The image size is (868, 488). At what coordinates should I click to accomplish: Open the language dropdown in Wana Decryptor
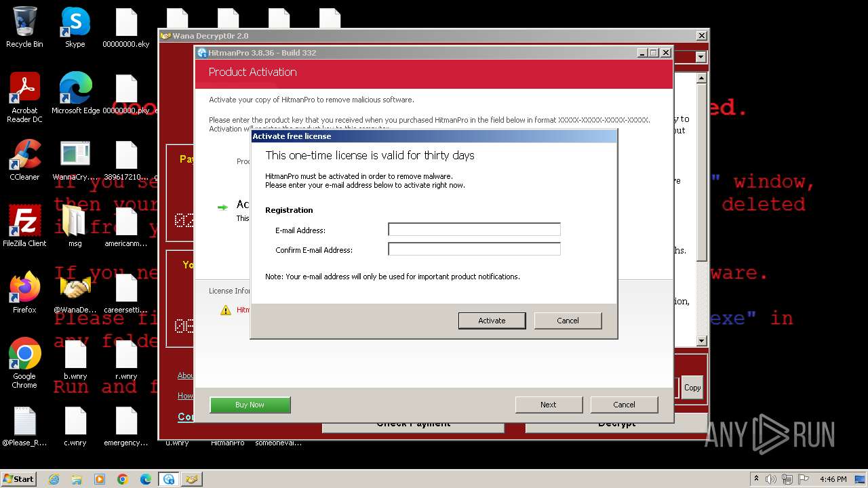point(701,58)
